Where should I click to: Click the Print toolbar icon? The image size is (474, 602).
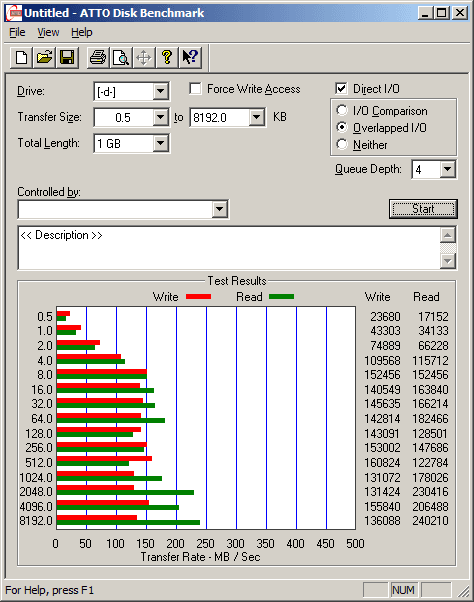pos(98,58)
